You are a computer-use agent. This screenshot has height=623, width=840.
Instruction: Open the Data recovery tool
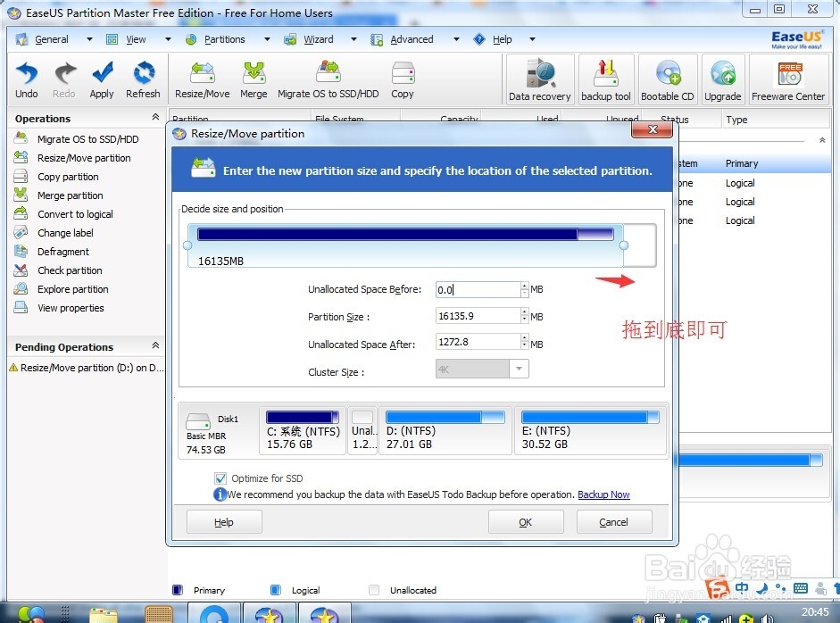click(539, 79)
